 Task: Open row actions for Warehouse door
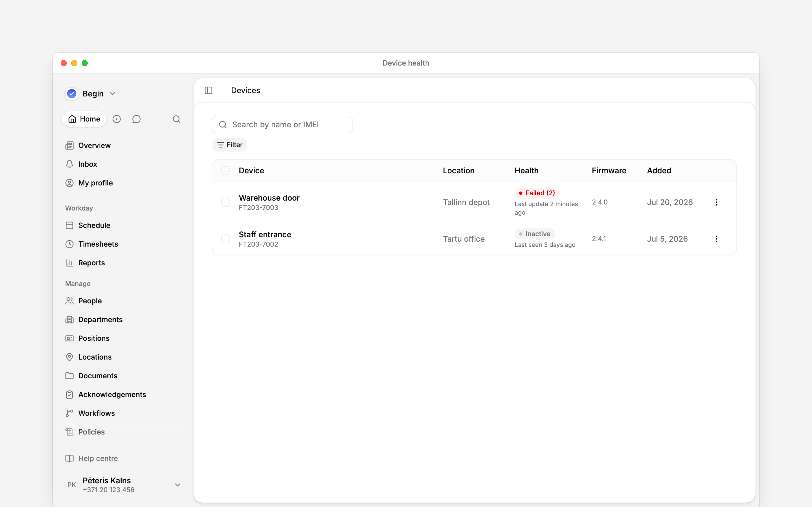tap(716, 202)
